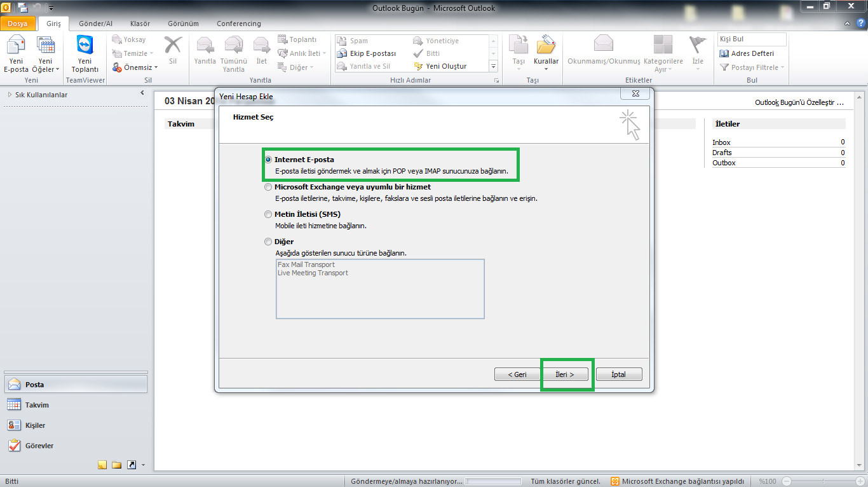The width and height of the screenshot is (868, 487).
Task: Open the Conferencing ribbon tab
Action: [238, 24]
